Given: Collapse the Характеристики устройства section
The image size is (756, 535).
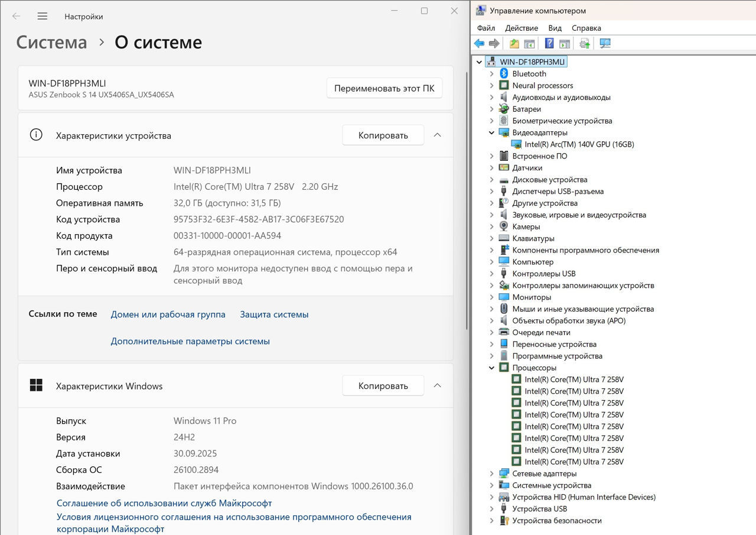Looking at the screenshot, I should click(x=438, y=135).
